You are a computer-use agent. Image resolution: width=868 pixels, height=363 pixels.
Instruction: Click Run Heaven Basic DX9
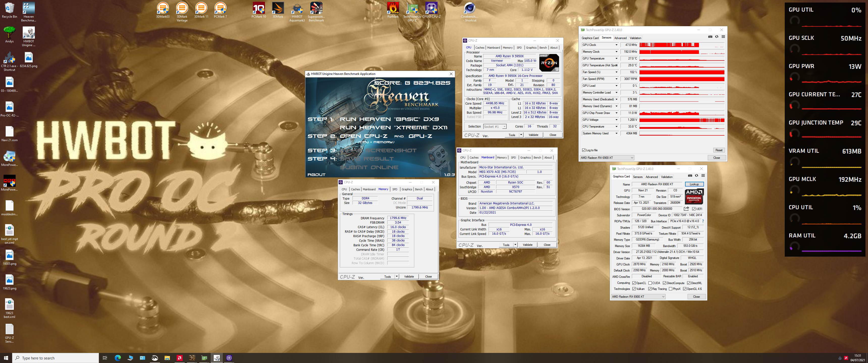click(389, 119)
